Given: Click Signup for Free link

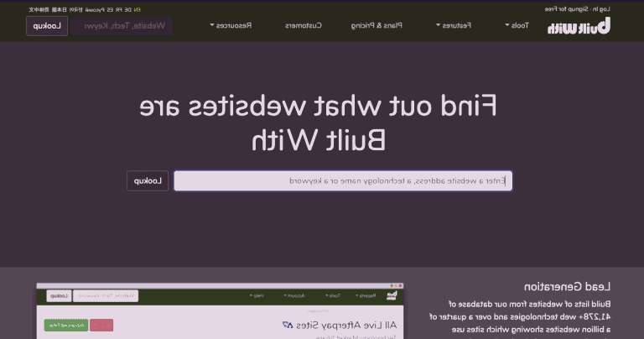Looking at the screenshot, I should (x=567, y=9).
